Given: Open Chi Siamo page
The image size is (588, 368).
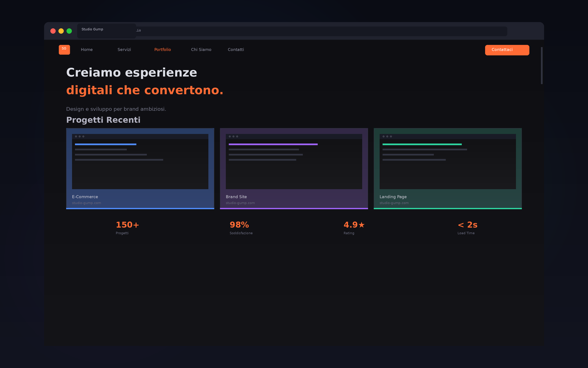Looking at the screenshot, I should [201, 50].
